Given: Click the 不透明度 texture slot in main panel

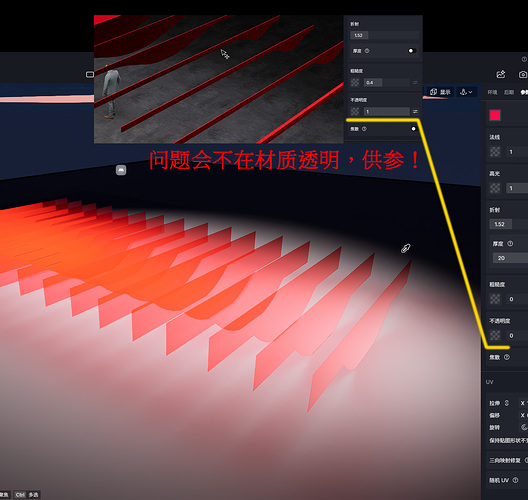Looking at the screenshot, I should pyautogui.click(x=495, y=335).
